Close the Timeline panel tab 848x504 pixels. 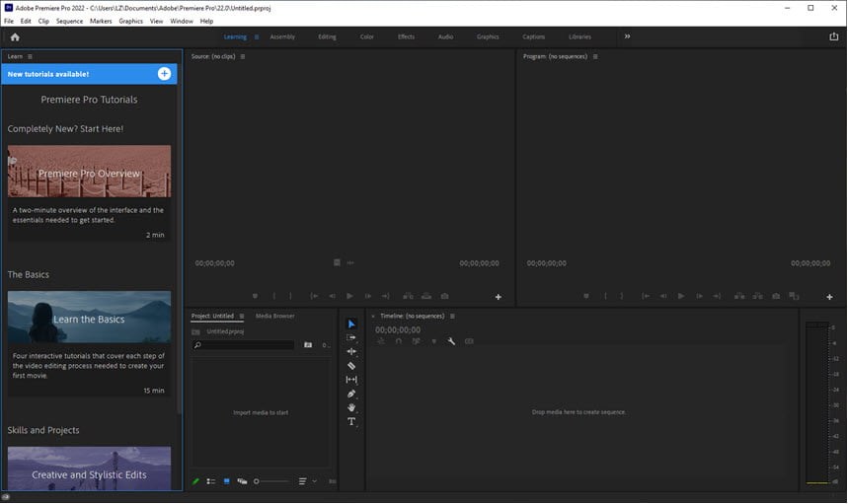pos(372,316)
